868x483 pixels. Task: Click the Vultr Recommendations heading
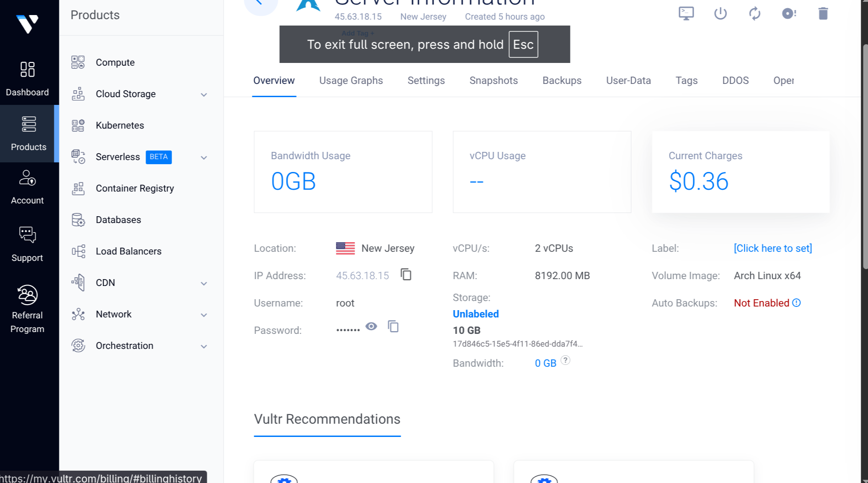tap(327, 419)
